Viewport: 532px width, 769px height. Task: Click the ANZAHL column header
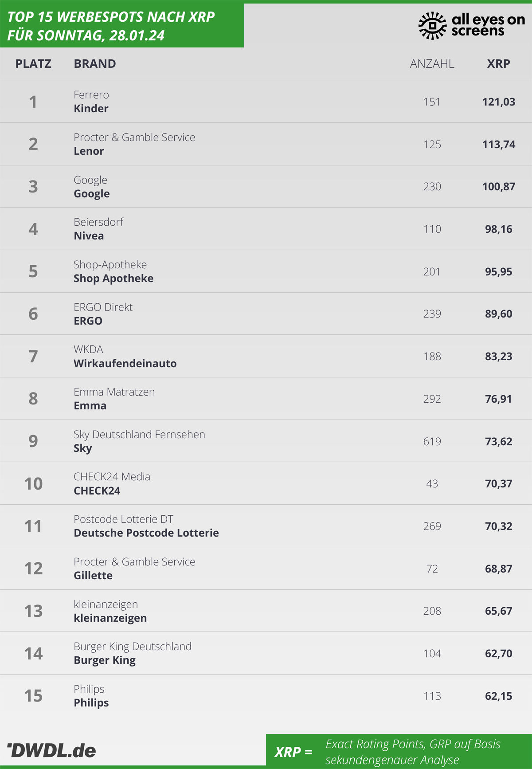432,64
